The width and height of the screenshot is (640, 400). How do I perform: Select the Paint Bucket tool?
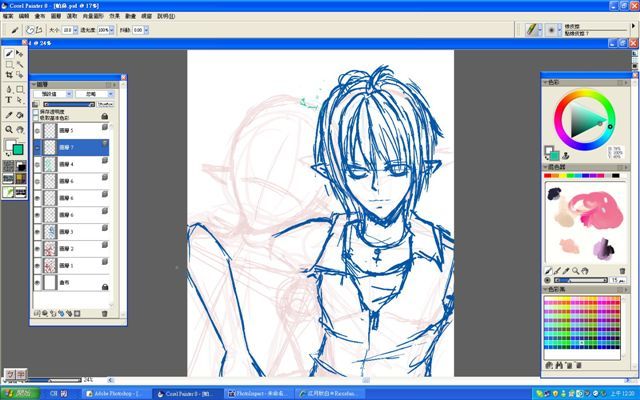pyautogui.click(x=20, y=115)
